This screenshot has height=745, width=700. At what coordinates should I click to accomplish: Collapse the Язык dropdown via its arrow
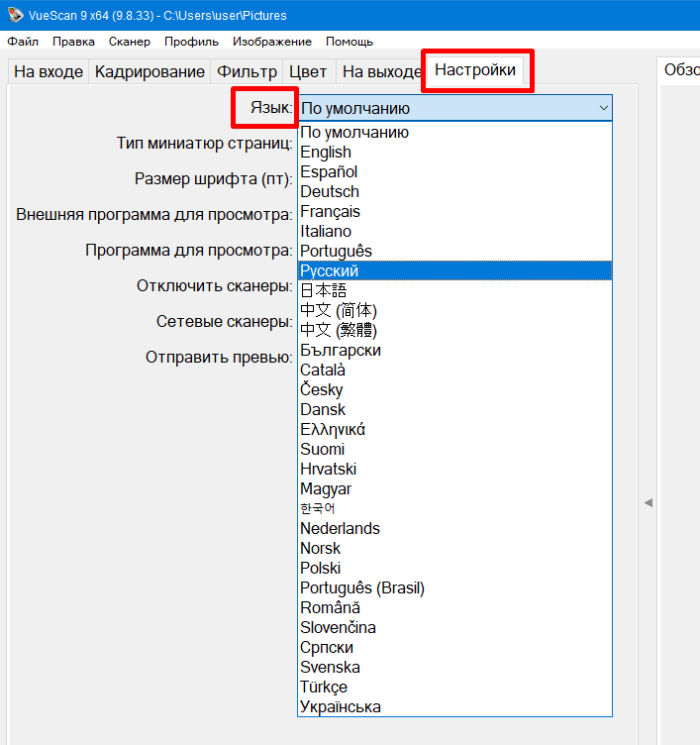tap(603, 108)
